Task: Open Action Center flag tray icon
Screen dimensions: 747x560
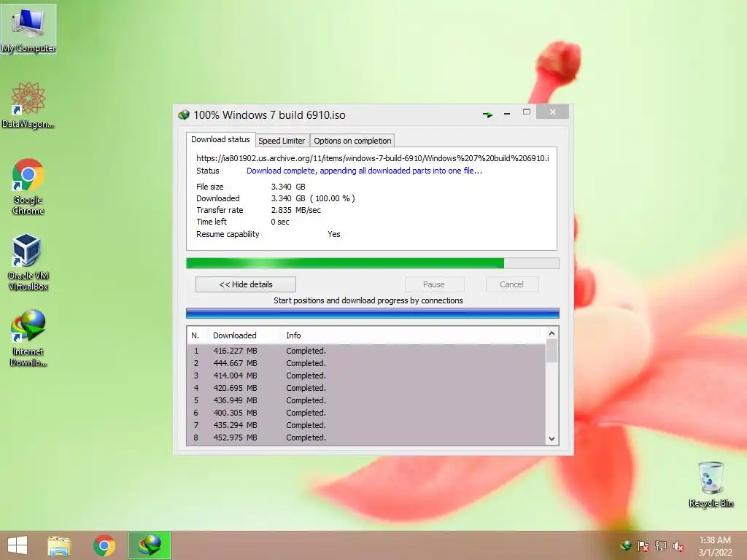Action: [x=643, y=545]
